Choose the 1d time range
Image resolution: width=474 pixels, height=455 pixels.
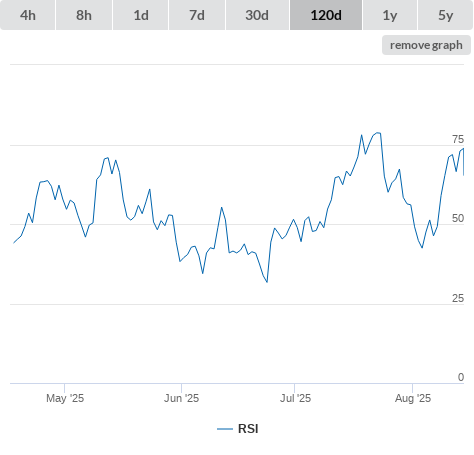pos(141,15)
